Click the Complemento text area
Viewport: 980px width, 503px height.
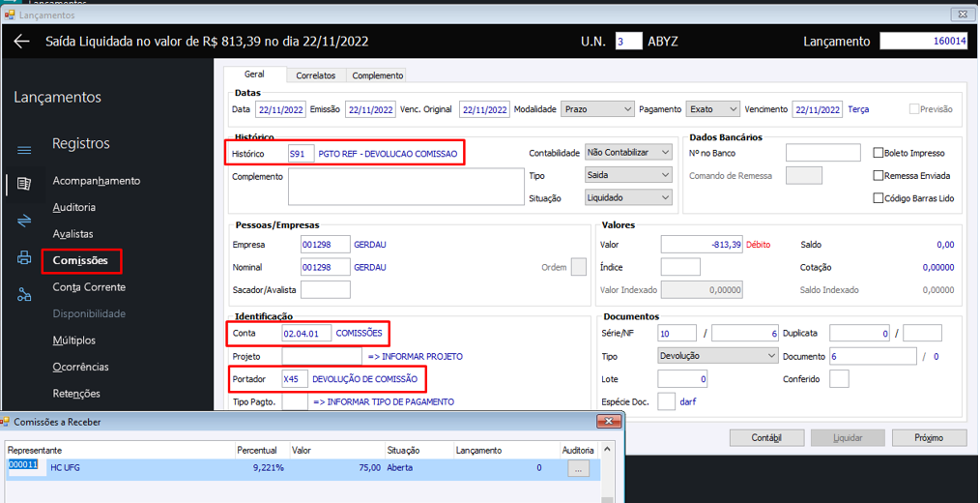click(406, 187)
